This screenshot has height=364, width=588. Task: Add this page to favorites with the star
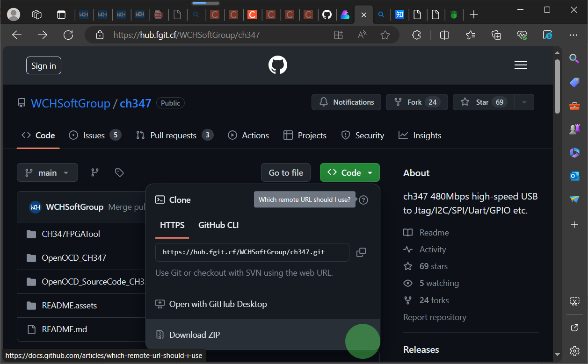pyautogui.click(x=385, y=35)
